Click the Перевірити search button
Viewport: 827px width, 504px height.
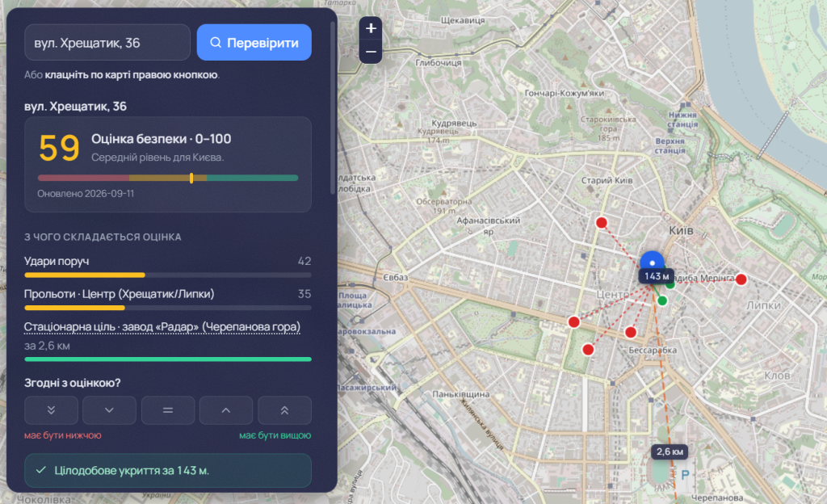pyautogui.click(x=254, y=43)
